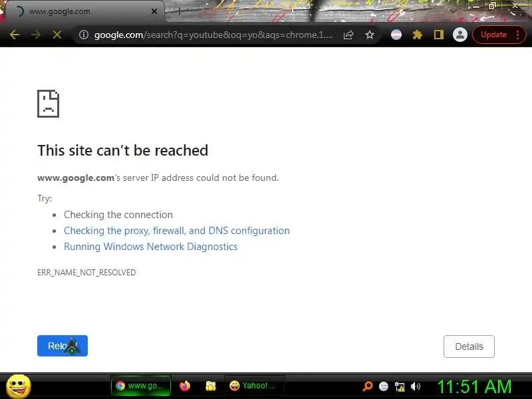Open a new tab with plus
Screen dimensions: 532x399
pos(180,11)
